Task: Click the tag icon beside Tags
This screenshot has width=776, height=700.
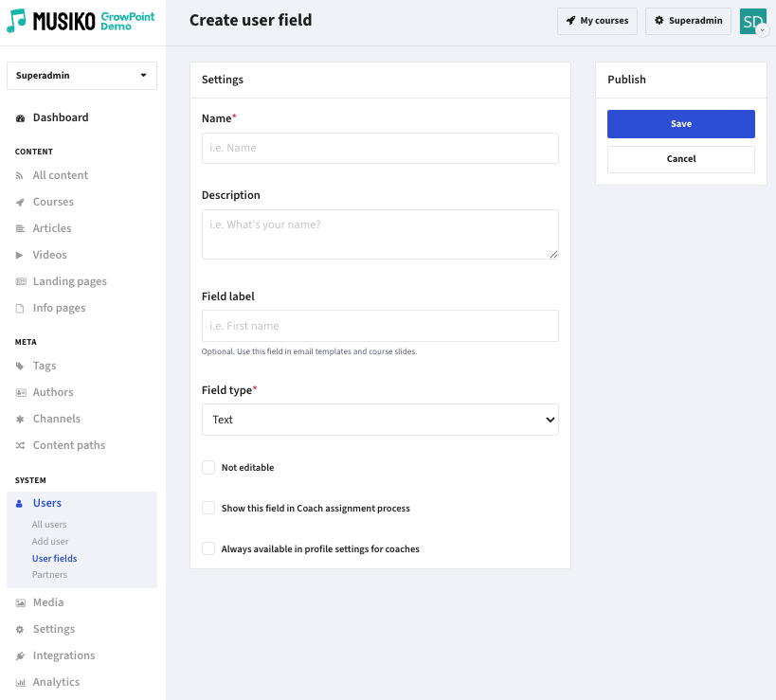Action: [20, 366]
